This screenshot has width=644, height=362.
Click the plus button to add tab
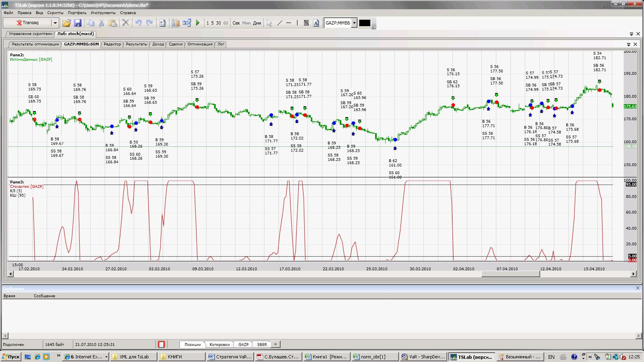[275, 344]
